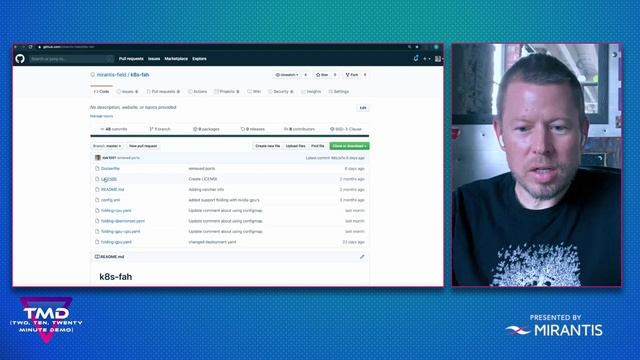The height and width of the screenshot is (360, 640).
Task: Open the Unwatch dropdown
Action: [287, 75]
